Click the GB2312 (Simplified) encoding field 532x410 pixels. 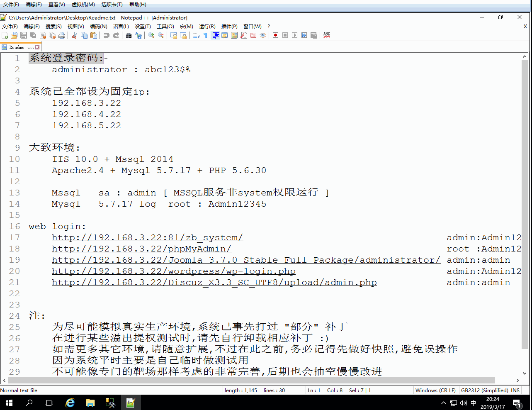click(484, 390)
